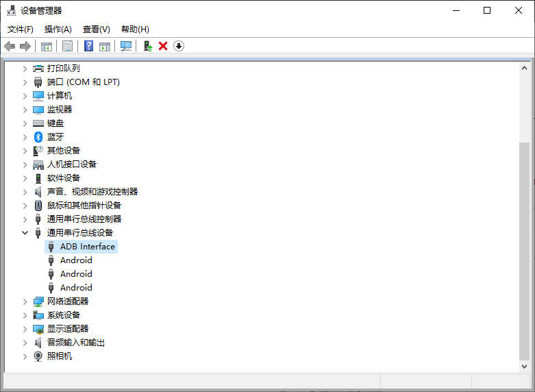Expand the 显示适配器 node
Image resolution: width=535 pixels, height=392 pixels.
click(25, 329)
